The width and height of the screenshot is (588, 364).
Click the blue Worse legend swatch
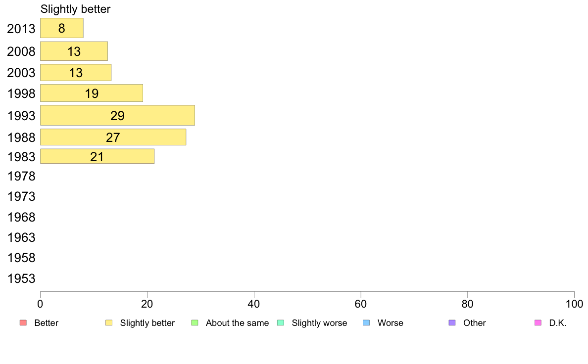pos(366,323)
